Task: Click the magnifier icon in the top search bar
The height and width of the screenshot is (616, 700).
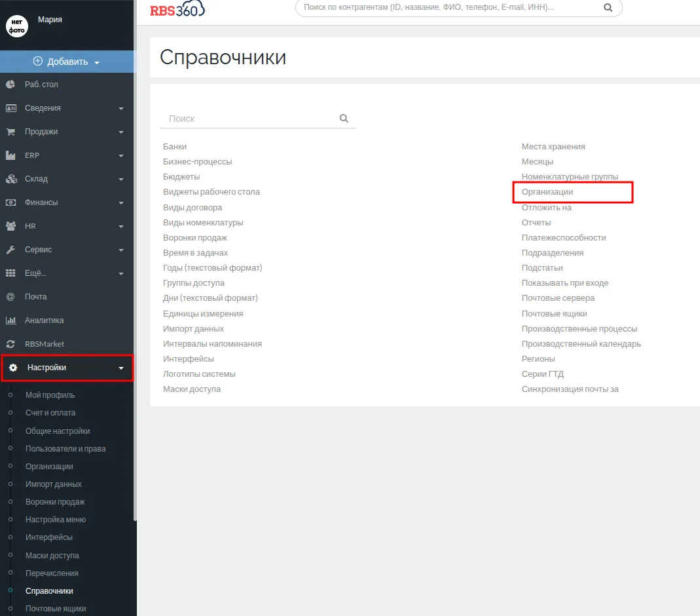Action: (x=608, y=8)
